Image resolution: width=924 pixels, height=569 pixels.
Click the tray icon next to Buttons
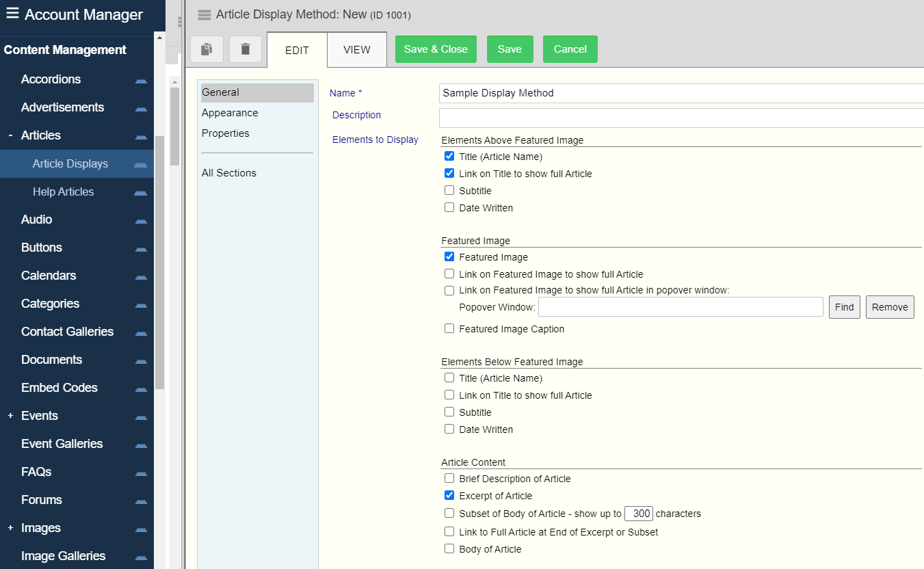(141, 248)
